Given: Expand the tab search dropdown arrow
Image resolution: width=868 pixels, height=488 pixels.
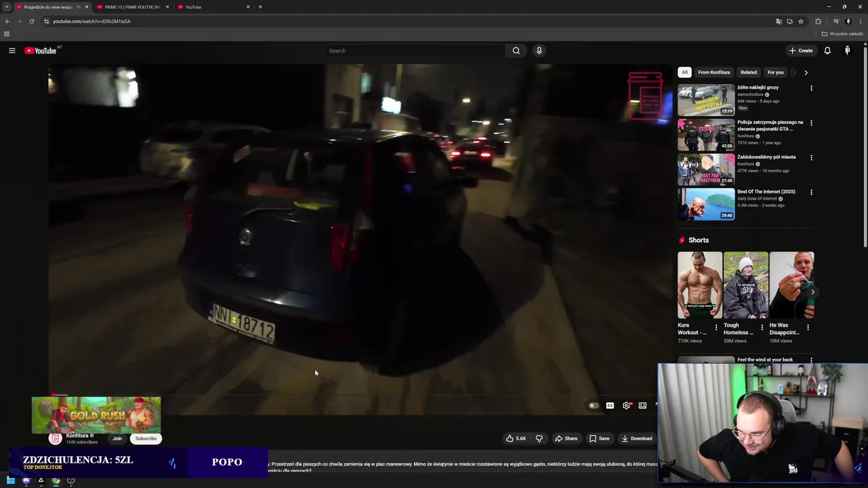Looking at the screenshot, I should 7,7.
